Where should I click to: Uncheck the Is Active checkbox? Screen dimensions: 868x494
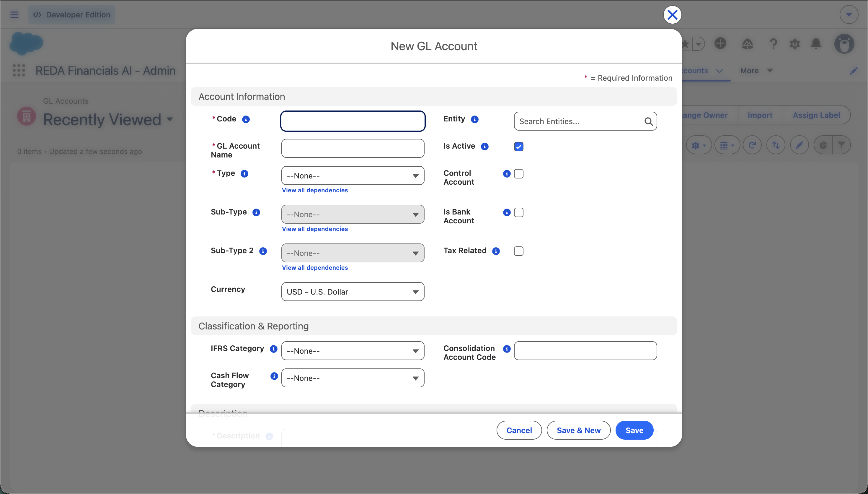click(518, 147)
